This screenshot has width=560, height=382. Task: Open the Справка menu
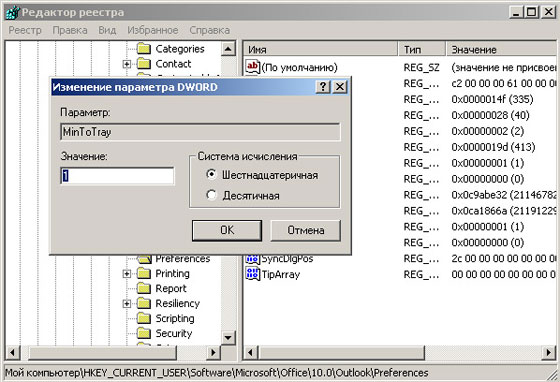209,30
